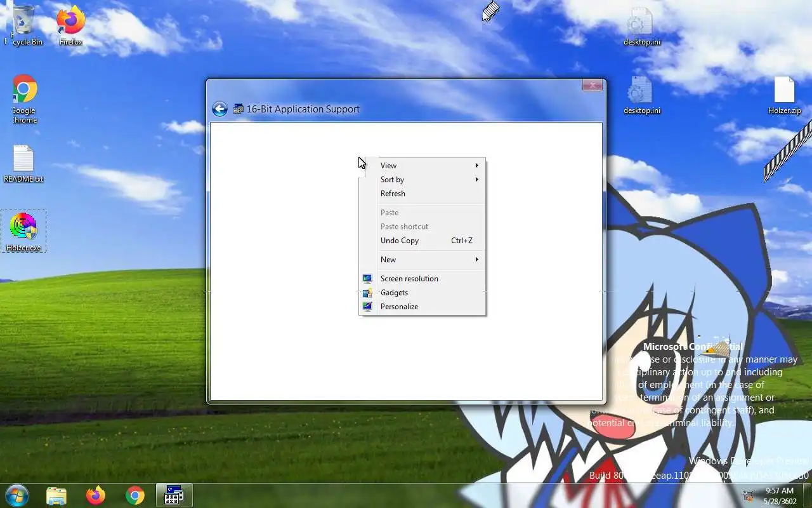The height and width of the screenshot is (508, 812).
Task: Select the lower desktop.ini file icon
Action: 641,95
